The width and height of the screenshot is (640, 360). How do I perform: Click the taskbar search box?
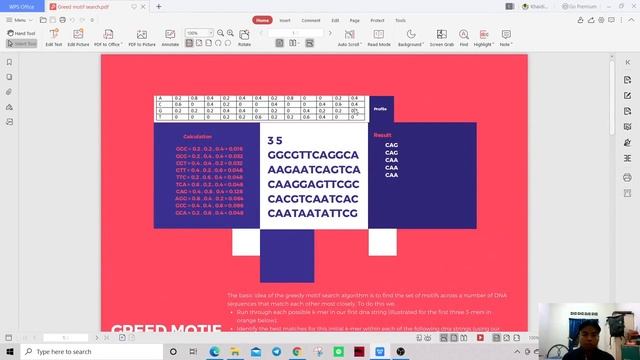(x=92, y=351)
